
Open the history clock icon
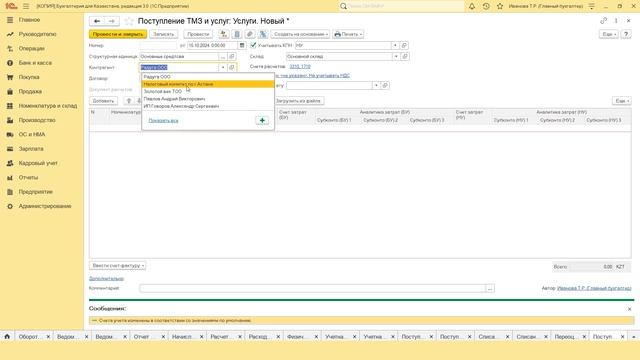click(486, 6)
